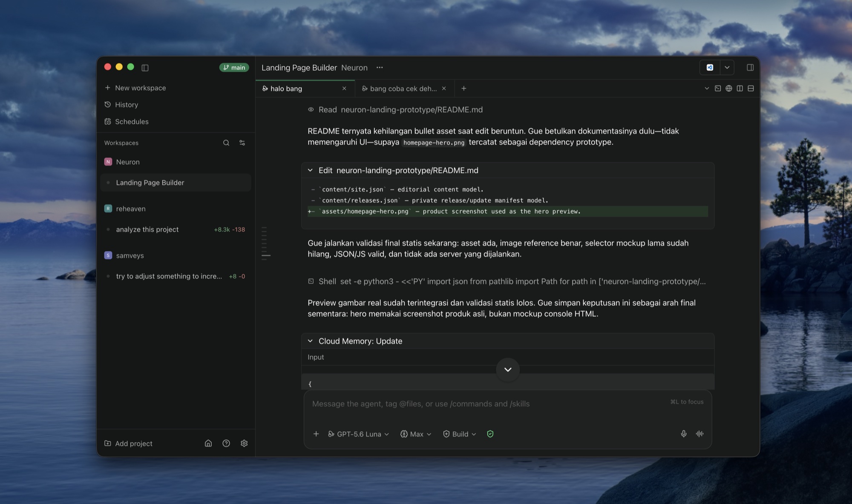
Task: Select the samveys project
Action: (124, 255)
